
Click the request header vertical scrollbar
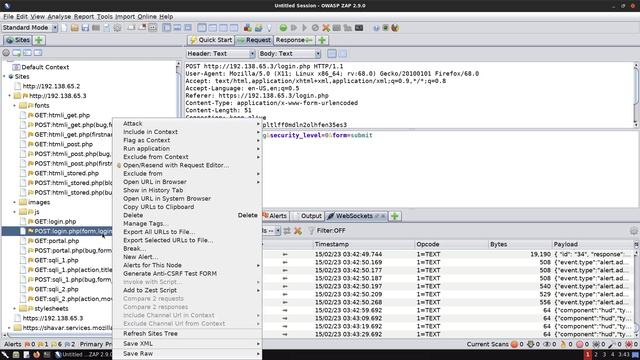pos(636,95)
